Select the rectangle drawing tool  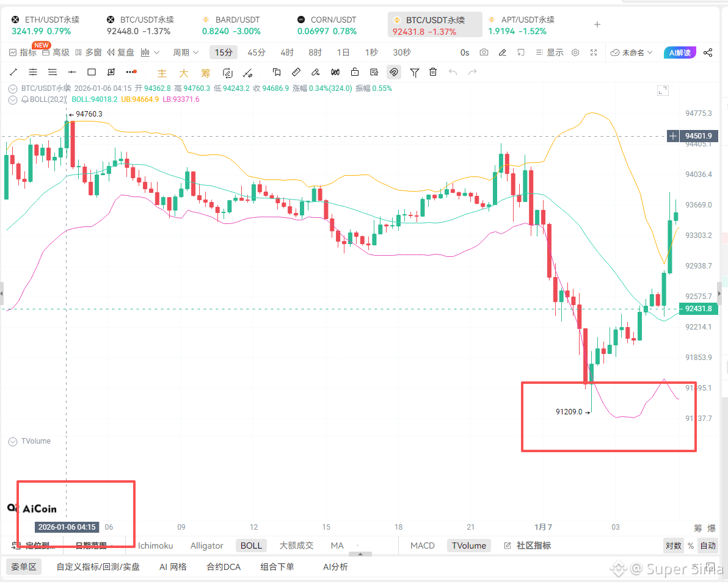(92, 72)
